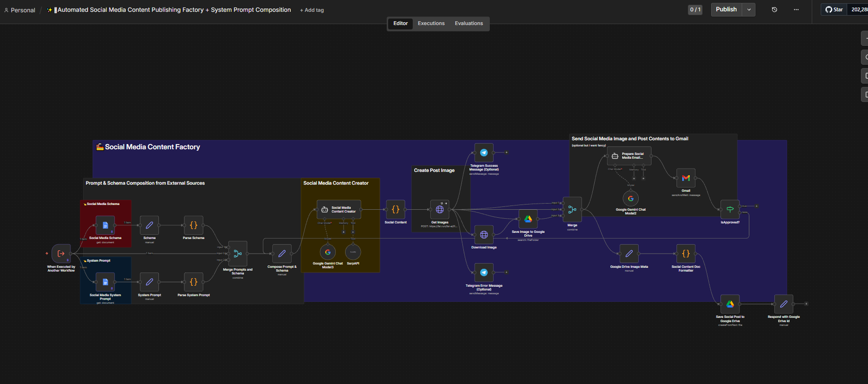Expand the Publish dropdown arrow

[x=749, y=9]
